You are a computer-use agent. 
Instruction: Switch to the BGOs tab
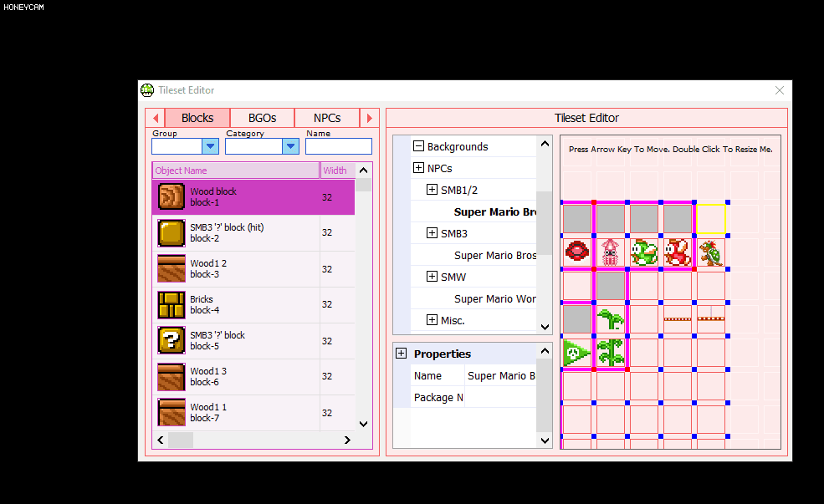(x=262, y=118)
